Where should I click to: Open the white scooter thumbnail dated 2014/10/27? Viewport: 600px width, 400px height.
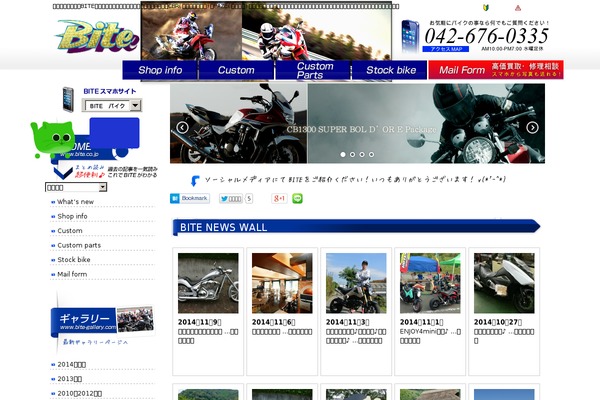(x=504, y=283)
